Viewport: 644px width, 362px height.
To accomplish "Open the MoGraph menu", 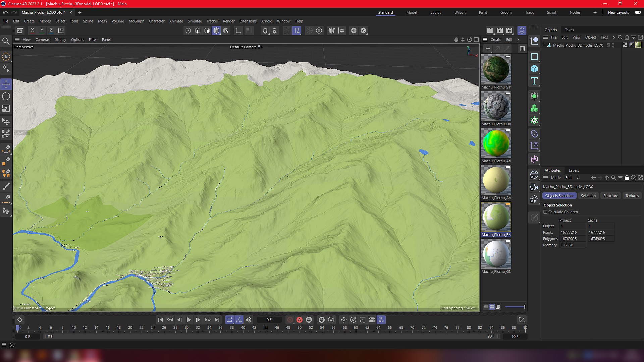I will point(136,21).
